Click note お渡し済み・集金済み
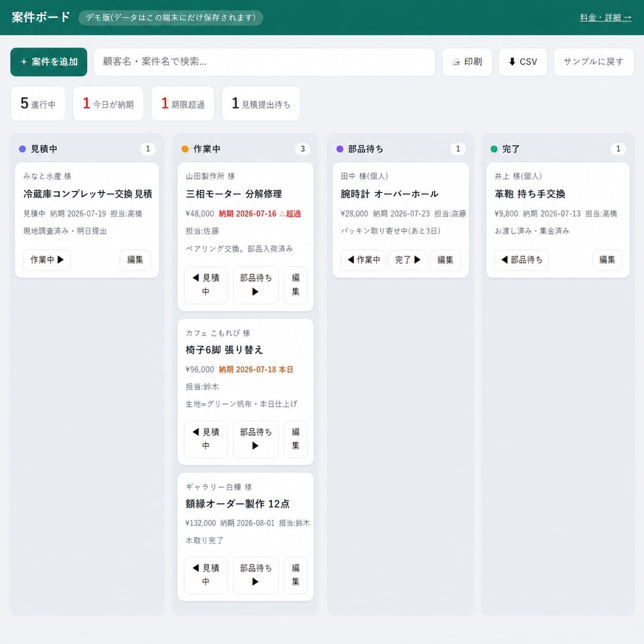Image resolution: width=644 pixels, height=644 pixels. 532,231
